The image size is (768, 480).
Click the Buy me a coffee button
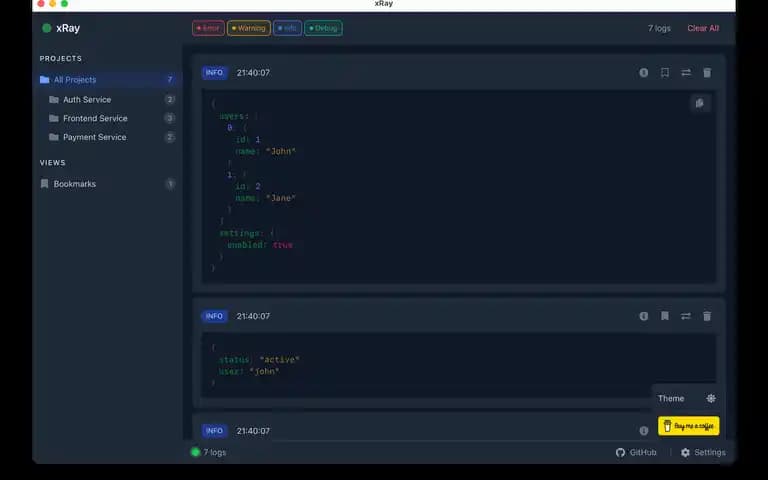coord(689,426)
